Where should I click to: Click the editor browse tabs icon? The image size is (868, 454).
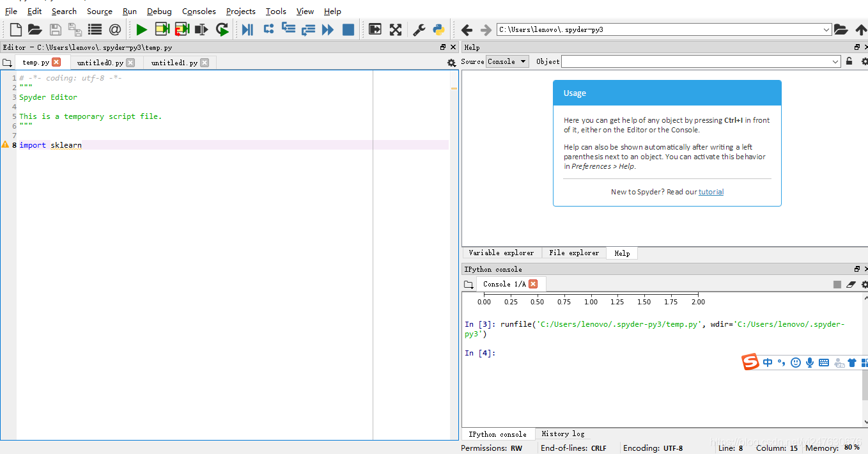(x=7, y=63)
